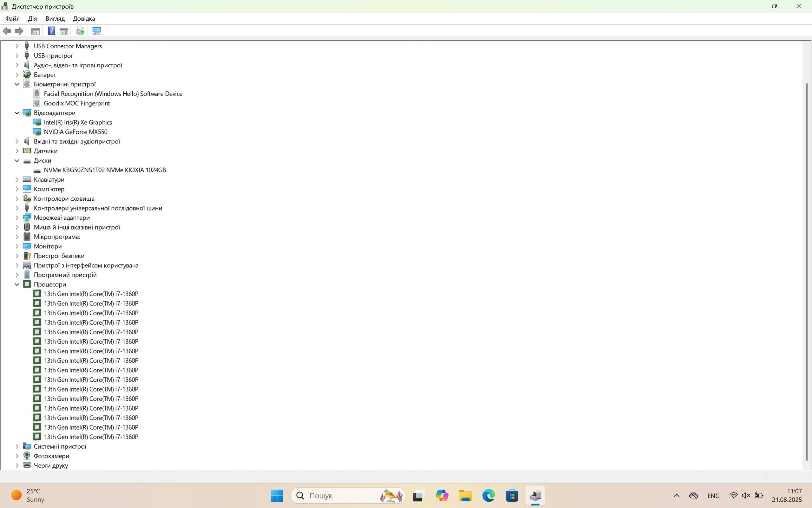This screenshot has width=812, height=508.
Task: Click the Батареї battery icon
Action: point(27,74)
